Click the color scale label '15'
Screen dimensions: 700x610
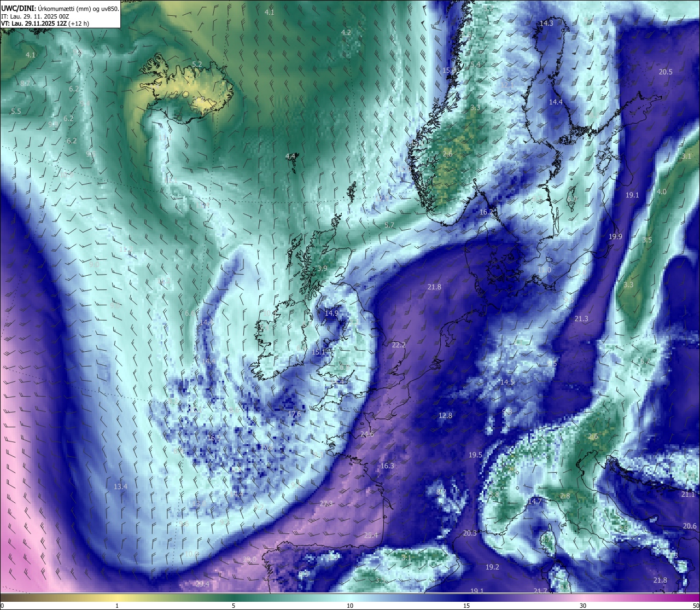coord(466,606)
